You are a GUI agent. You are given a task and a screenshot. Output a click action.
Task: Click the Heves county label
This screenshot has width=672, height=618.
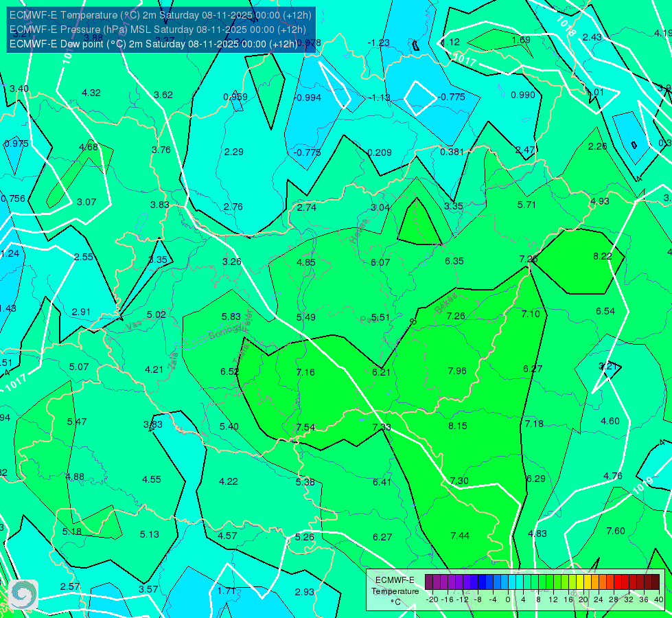(x=359, y=230)
